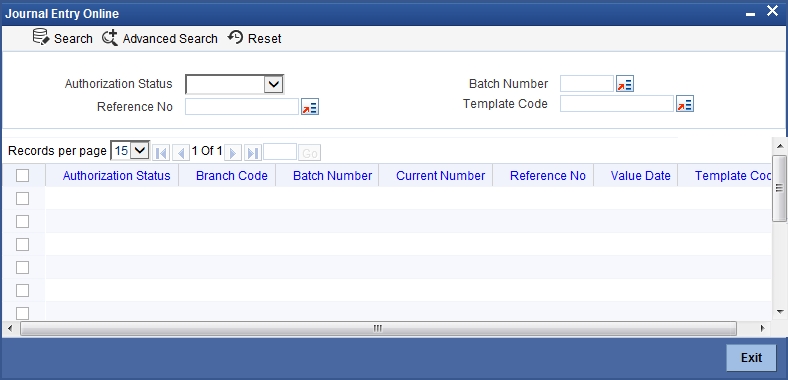Click the horizontal scrollbar right arrow
This screenshot has height=380, width=788.
tap(762, 329)
